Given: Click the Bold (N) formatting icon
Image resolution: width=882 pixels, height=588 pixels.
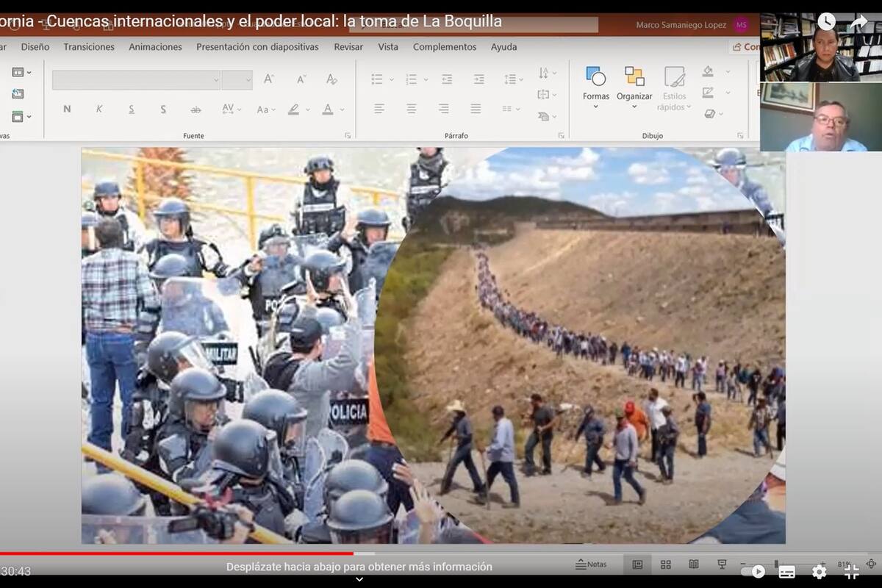Looking at the screenshot, I should [x=67, y=109].
